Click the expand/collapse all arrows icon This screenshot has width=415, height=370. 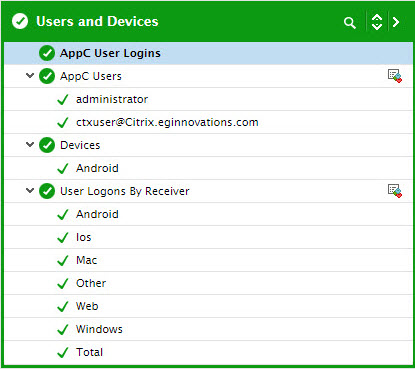point(377,22)
